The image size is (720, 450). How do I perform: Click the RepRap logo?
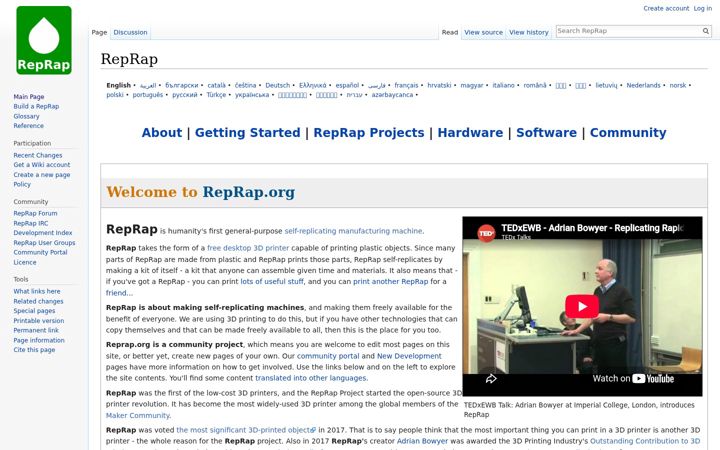pos(44,40)
